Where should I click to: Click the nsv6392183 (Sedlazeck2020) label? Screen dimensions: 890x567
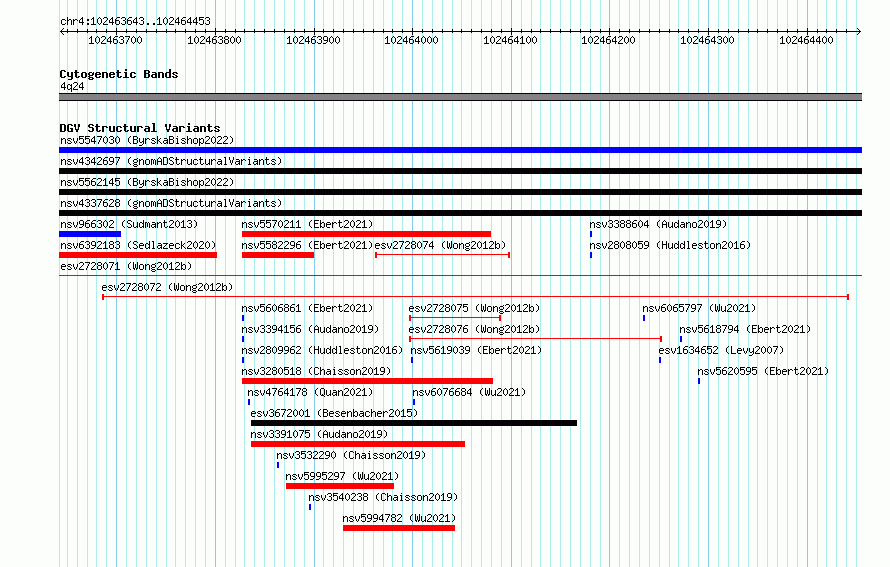coord(138,245)
